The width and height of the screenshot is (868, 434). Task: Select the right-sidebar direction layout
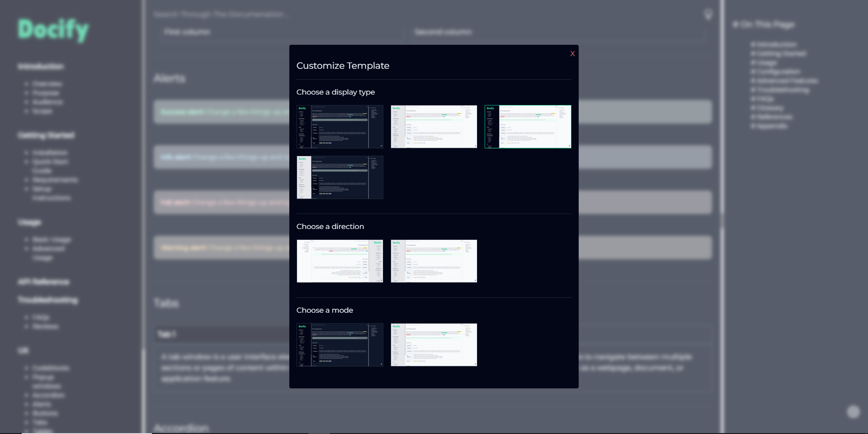click(340, 261)
